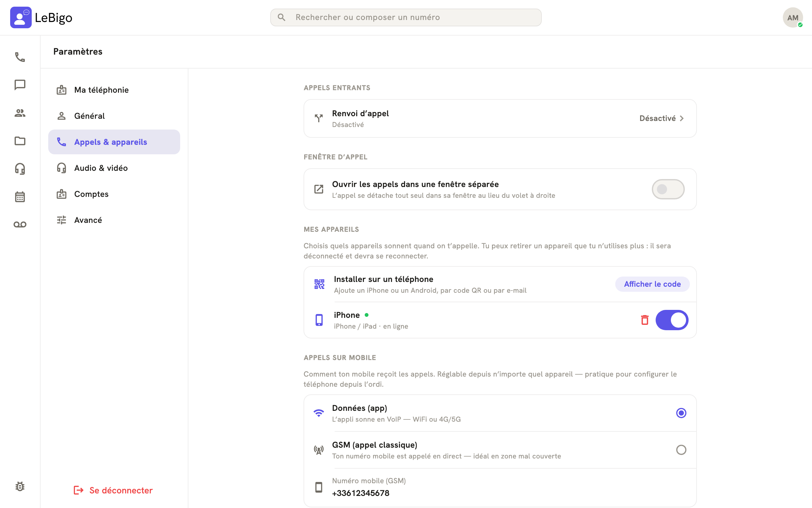This screenshot has width=812, height=508.
Task: Open the Ma téléphonie settings section
Action: click(114, 90)
